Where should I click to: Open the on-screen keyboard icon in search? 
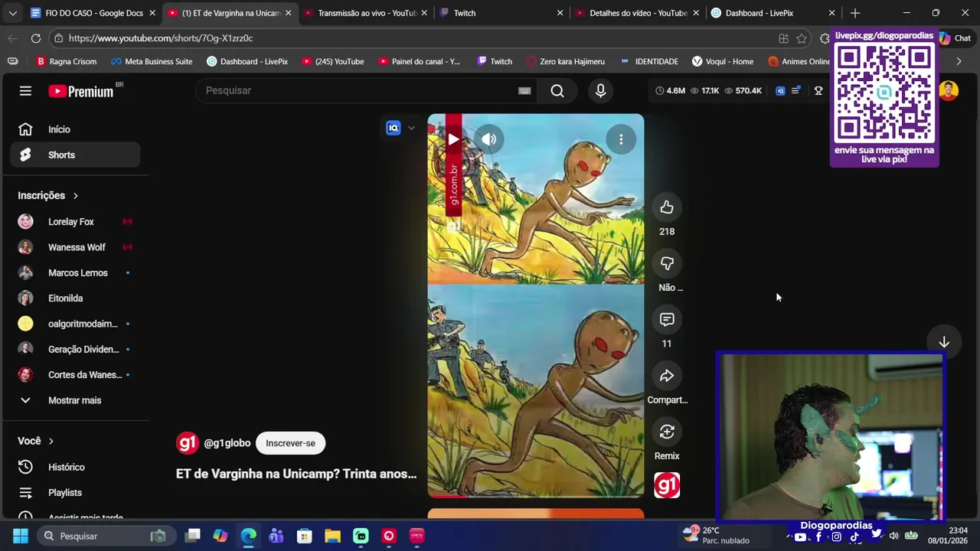coord(524,91)
